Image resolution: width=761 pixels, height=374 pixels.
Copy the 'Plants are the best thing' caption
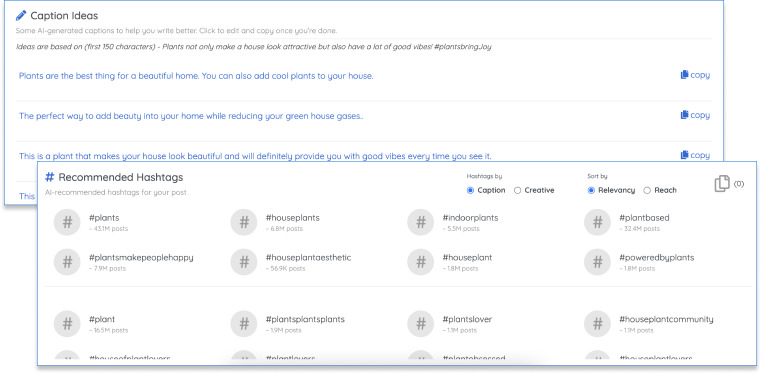[695, 75]
